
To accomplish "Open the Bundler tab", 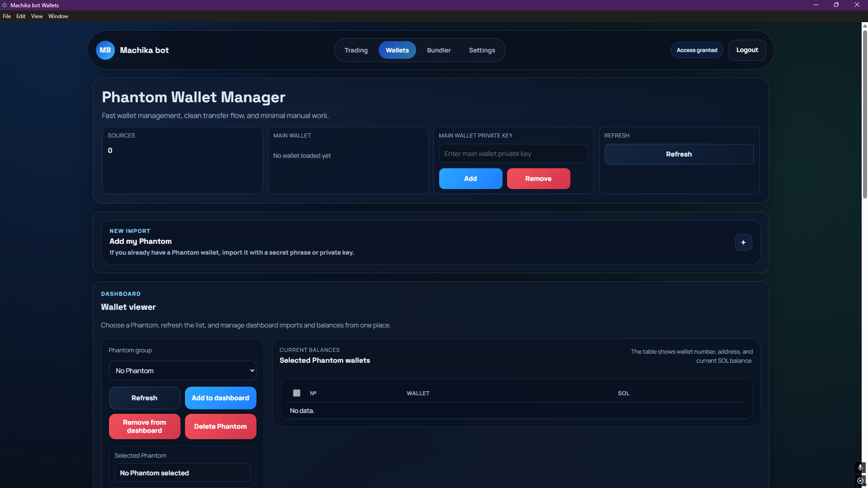I will 439,50.
